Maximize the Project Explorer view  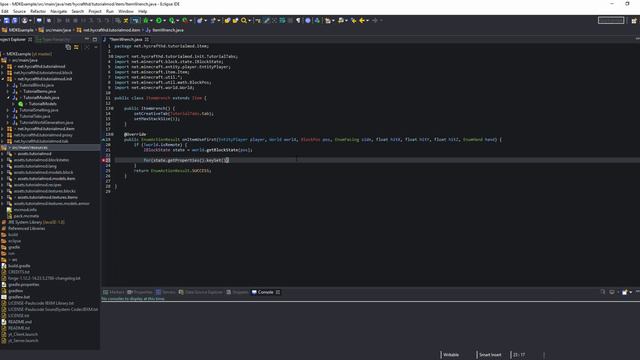95,39
